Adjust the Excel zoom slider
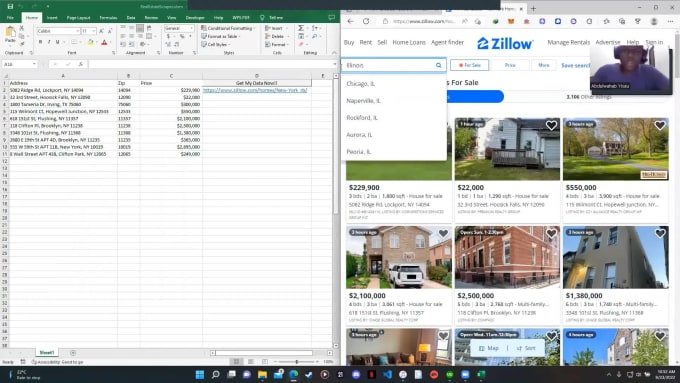This screenshot has width=680, height=383. tap(297, 361)
